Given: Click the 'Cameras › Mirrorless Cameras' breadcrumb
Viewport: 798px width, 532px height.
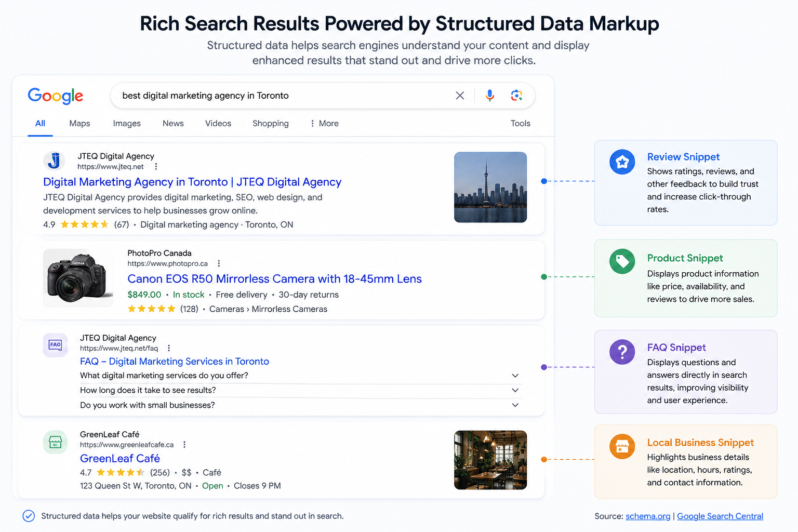Looking at the screenshot, I should (268, 309).
